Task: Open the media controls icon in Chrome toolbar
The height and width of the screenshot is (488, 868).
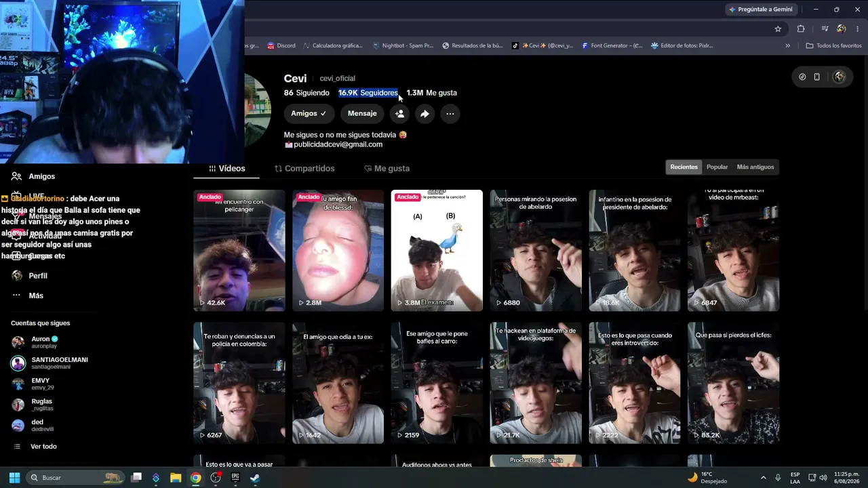Action: click(x=825, y=28)
